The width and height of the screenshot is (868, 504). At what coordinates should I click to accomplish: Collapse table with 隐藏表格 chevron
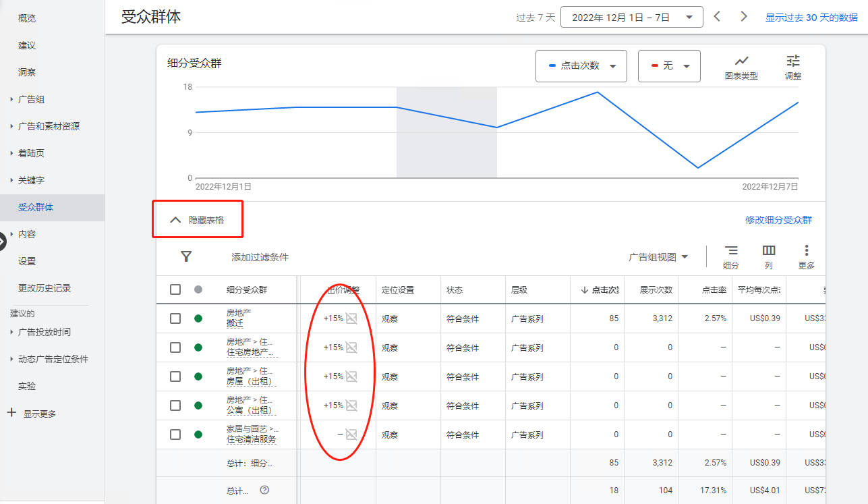tap(175, 220)
